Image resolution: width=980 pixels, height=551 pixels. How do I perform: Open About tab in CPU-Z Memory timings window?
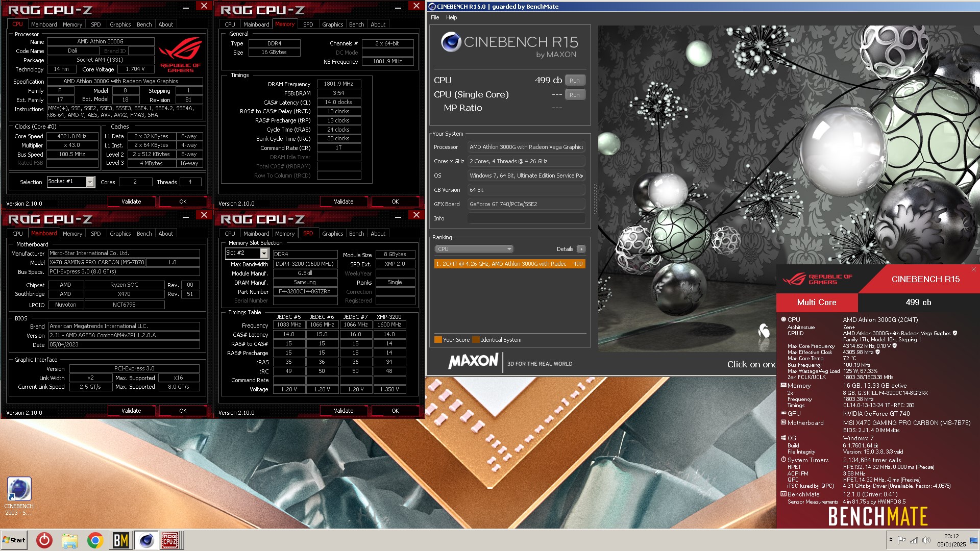(378, 24)
